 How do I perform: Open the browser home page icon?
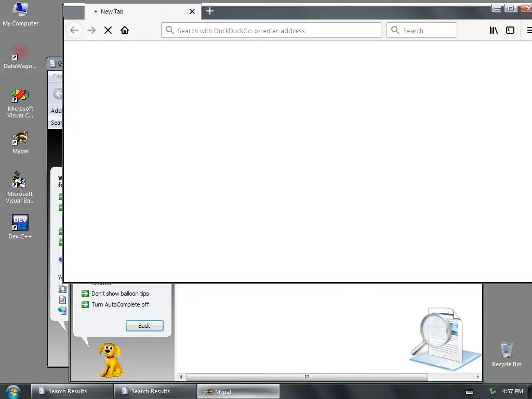click(x=125, y=30)
